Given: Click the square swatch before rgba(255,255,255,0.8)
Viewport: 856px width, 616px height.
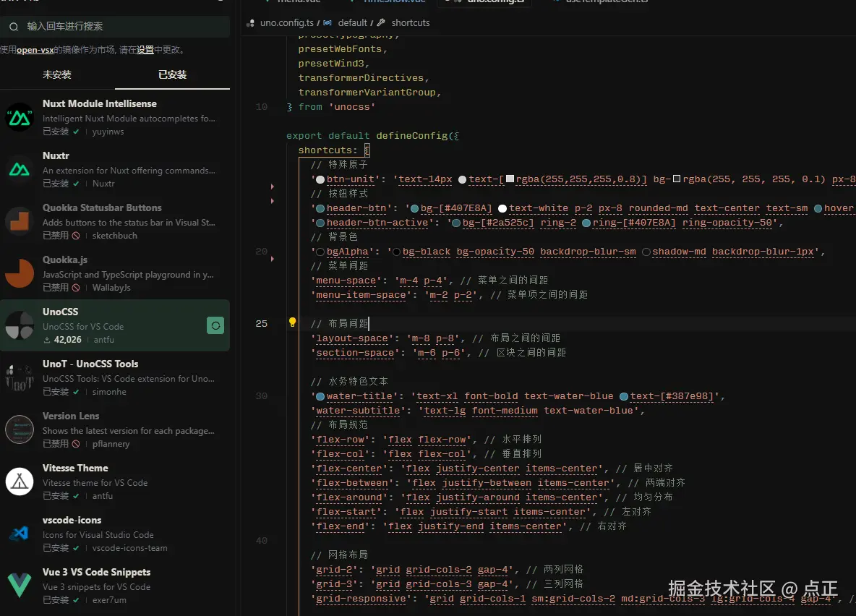Looking at the screenshot, I should [x=510, y=179].
